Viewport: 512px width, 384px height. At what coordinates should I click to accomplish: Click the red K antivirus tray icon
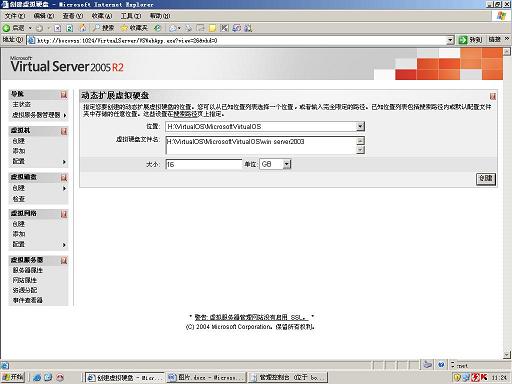tap(483, 377)
